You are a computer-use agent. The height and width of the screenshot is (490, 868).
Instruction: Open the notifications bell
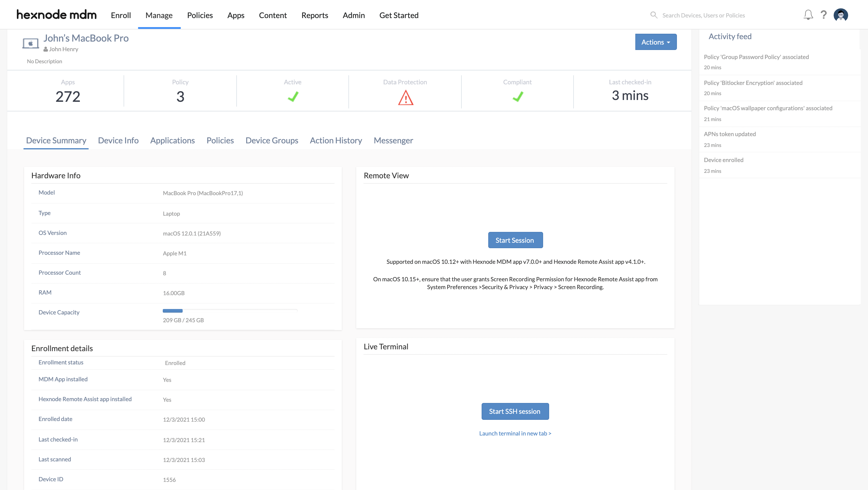coord(808,15)
